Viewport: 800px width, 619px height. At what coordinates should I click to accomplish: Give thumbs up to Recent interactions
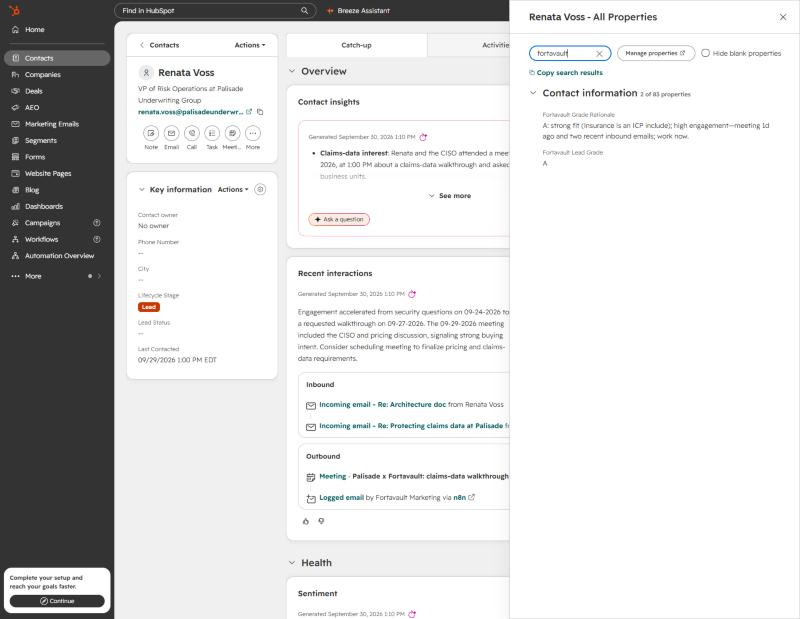tap(306, 521)
